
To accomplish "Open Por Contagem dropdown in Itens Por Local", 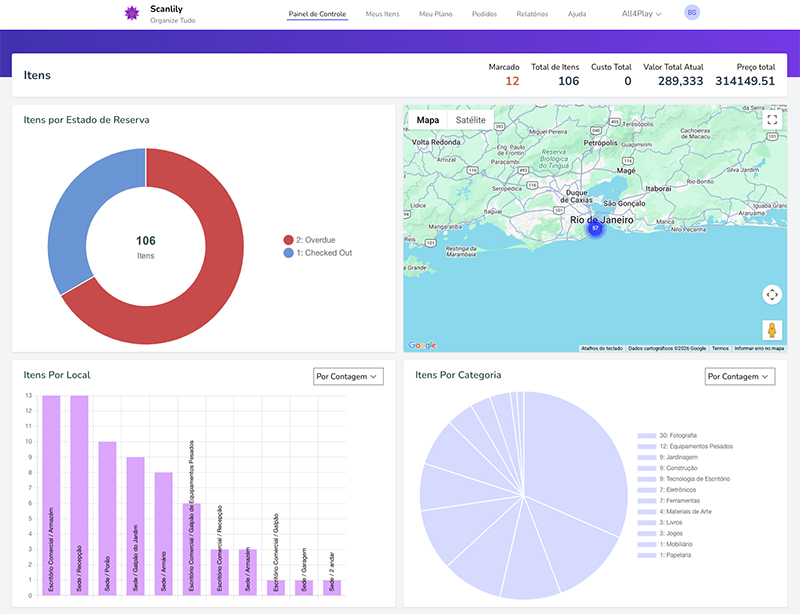I will click(x=348, y=376).
